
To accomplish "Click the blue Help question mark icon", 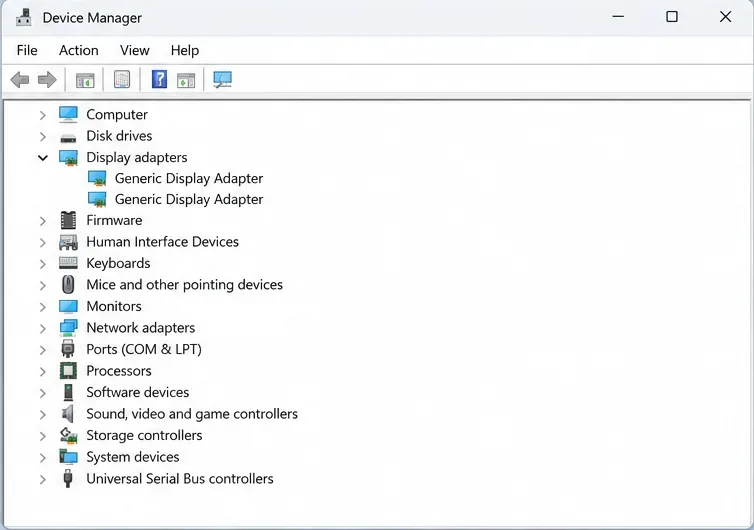I will 159,79.
